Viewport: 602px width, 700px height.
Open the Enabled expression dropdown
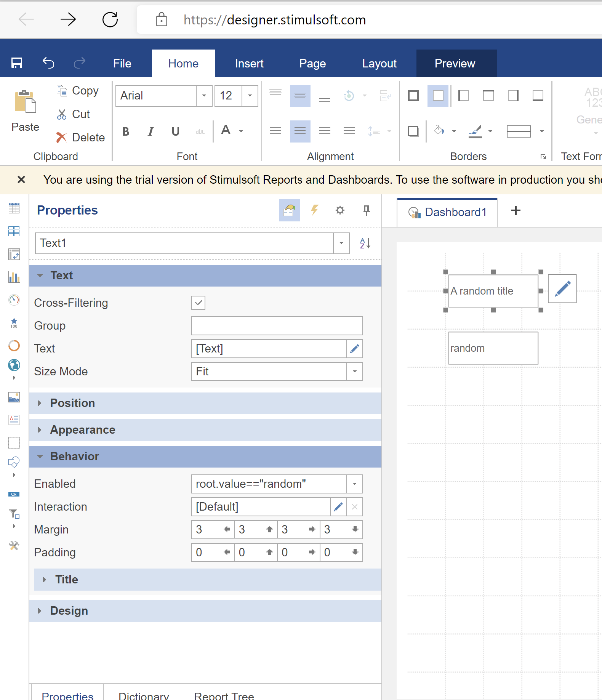click(x=355, y=484)
